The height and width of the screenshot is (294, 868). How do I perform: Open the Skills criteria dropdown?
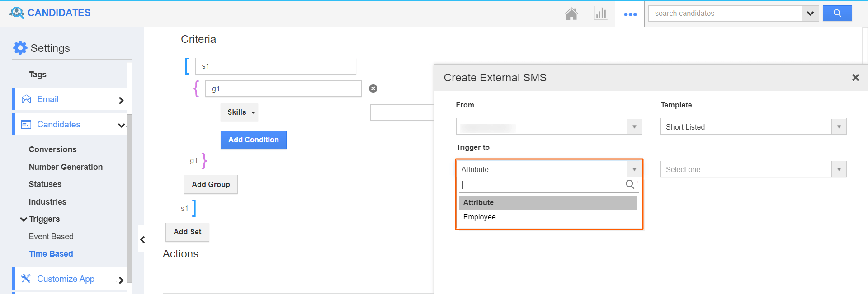pos(239,112)
